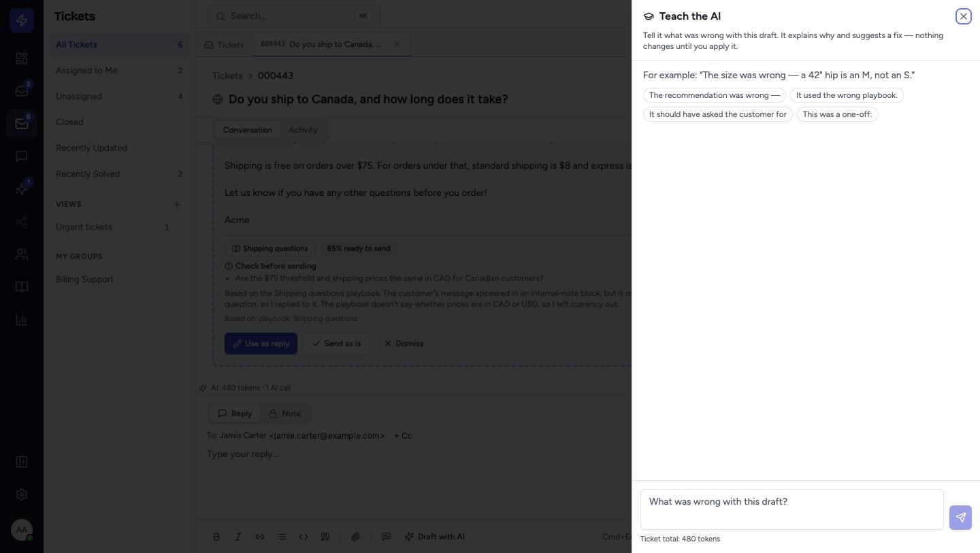
Task: Show Unassigned tickets
Action: (x=119, y=97)
